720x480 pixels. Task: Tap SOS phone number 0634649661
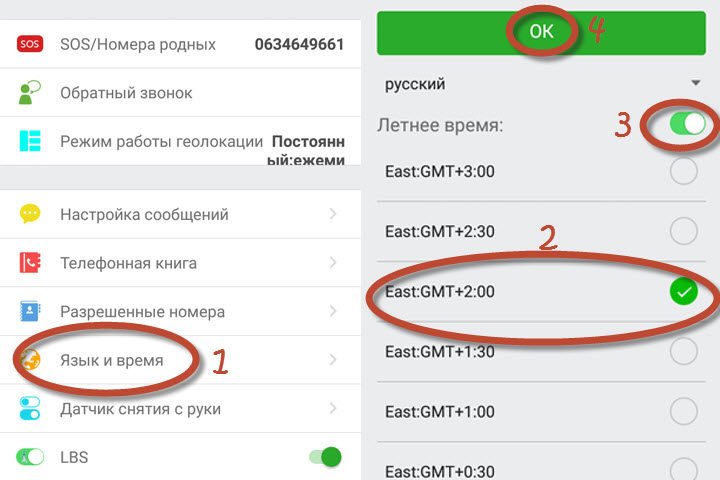click(x=299, y=44)
